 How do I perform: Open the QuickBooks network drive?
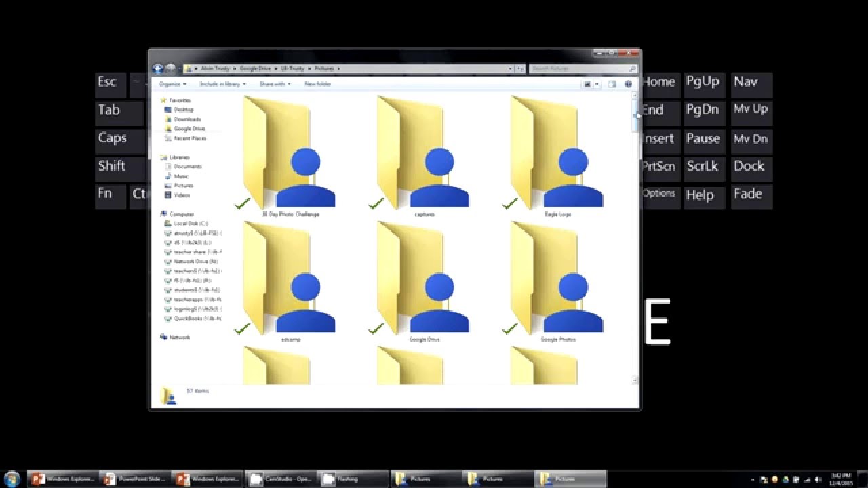(x=193, y=318)
